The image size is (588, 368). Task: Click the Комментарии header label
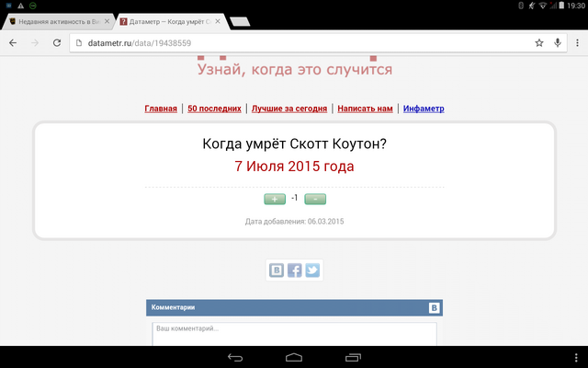[173, 307]
